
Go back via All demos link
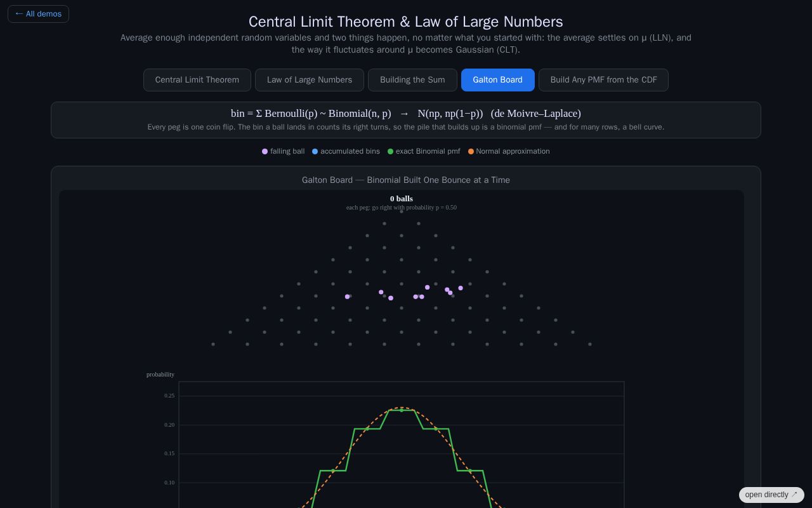(x=38, y=14)
